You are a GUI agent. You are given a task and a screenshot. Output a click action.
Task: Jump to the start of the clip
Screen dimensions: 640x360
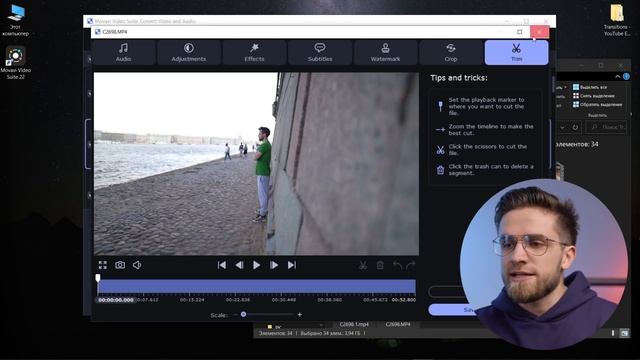point(222,265)
